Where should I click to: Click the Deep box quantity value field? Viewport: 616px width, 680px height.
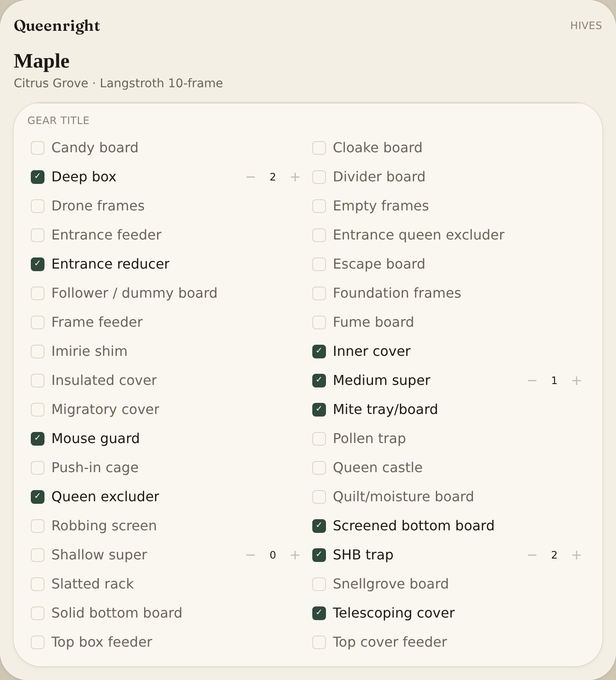click(273, 177)
